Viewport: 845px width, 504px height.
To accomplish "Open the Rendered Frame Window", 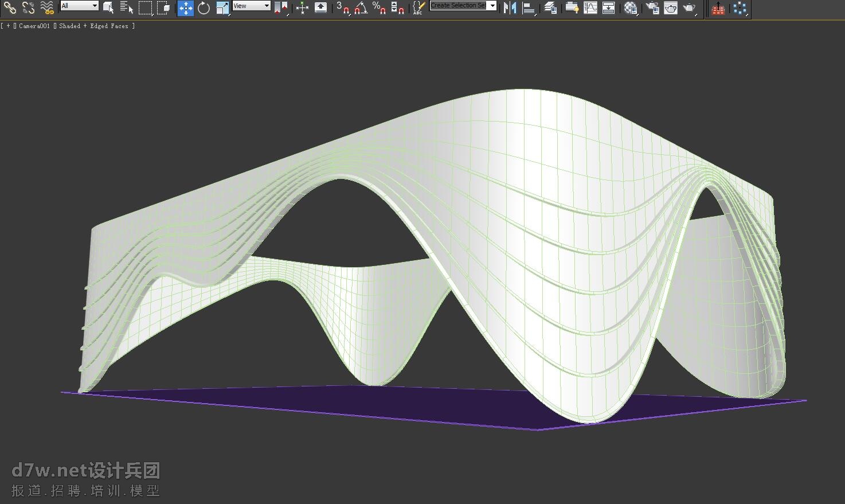I will [671, 7].
